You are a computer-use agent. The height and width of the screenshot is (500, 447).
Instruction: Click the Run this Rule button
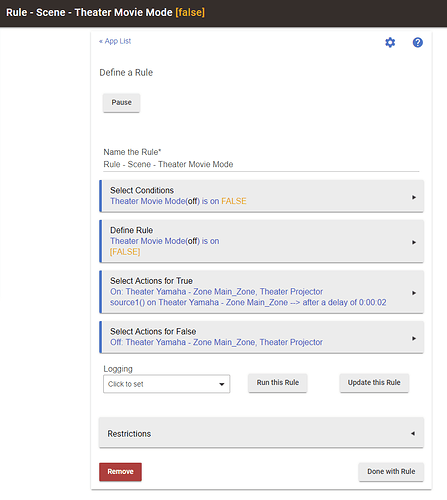[x=278, y=383]
